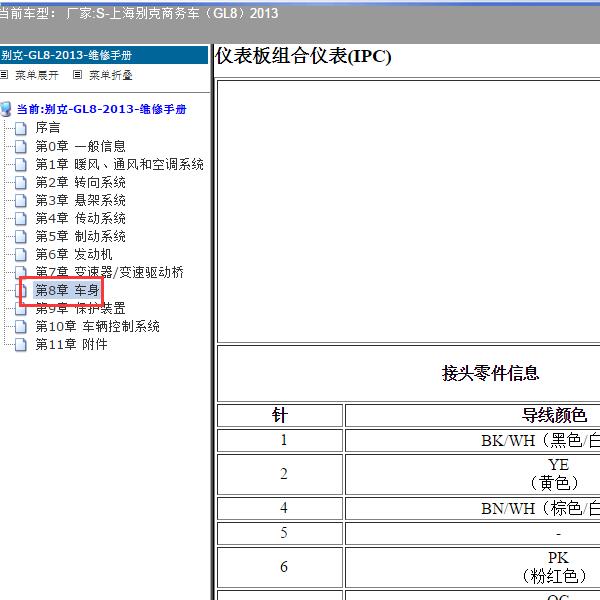Viewport: 600px width, 600px height.
Task: Open chapter 第6章 发动机
Action: click(74, 254)
